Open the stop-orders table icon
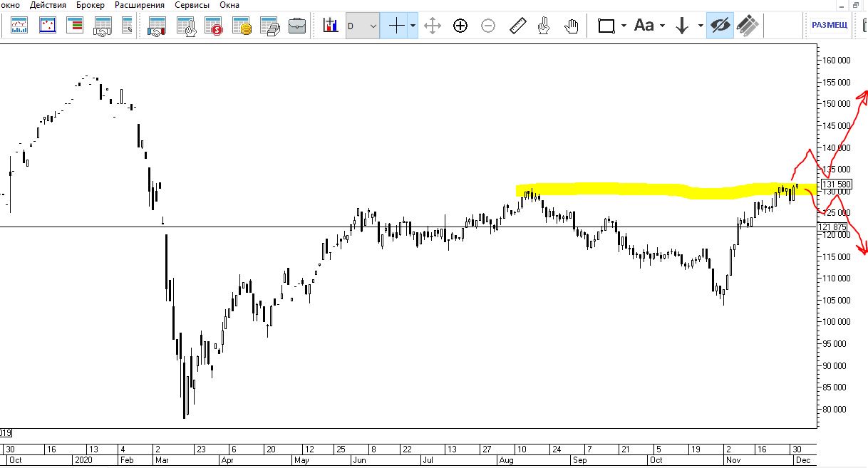 [x=214, y=26]
